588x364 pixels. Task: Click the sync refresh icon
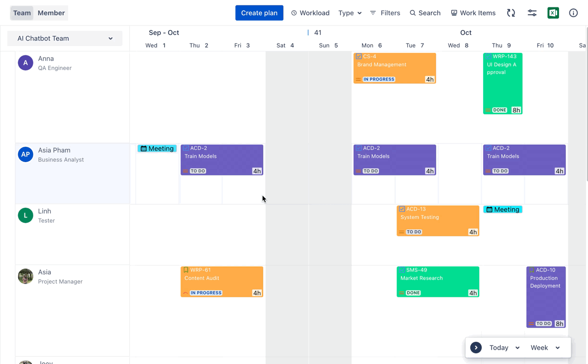click(511, 13)
